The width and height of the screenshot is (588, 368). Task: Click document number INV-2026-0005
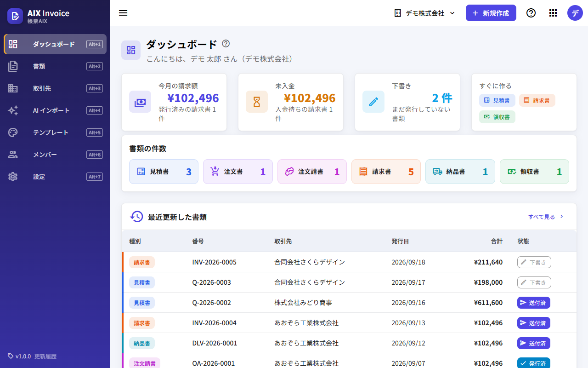point(215,262)
